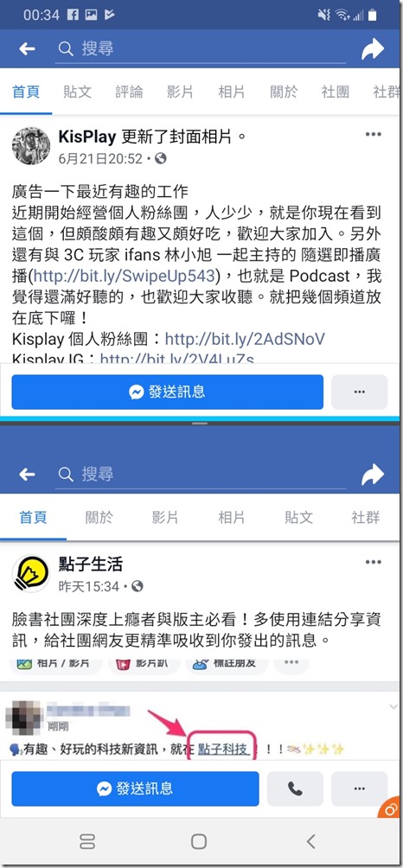Switch to 貼文 tab in top page
403x868 pixels.
78,92
